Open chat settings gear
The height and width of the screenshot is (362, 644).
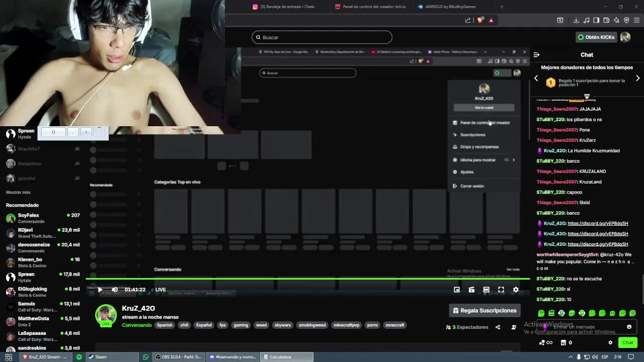[610, 343]
